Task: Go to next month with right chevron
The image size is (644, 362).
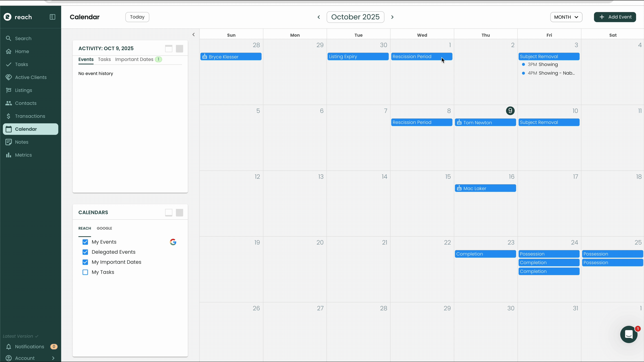Action: point(392,17)
